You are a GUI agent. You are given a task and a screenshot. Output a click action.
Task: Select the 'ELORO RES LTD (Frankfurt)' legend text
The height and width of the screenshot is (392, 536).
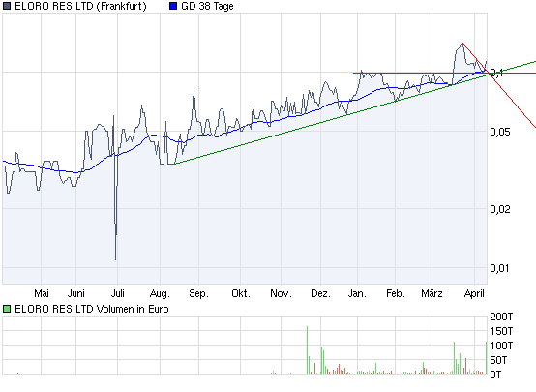pyautogui.click(x=80, y=6)
